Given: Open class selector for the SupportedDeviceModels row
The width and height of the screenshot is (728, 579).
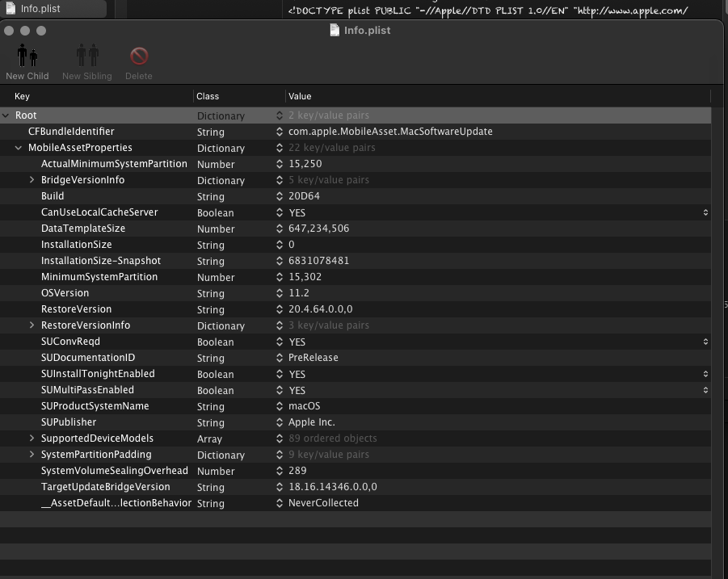Looking at the screenshot, I should pyautogui.click(x=279, y=438).
